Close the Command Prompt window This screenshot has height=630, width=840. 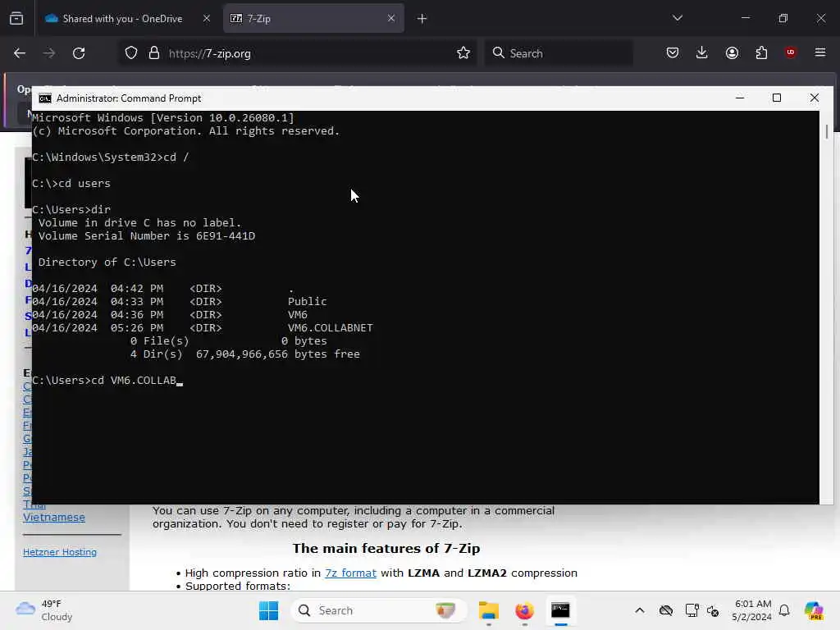(815, 98)
